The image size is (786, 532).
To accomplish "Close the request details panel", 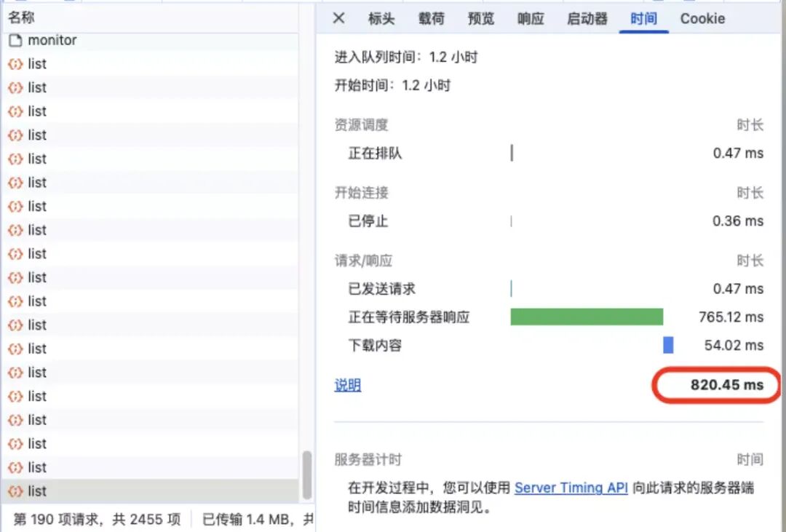I will click(339, 18).
